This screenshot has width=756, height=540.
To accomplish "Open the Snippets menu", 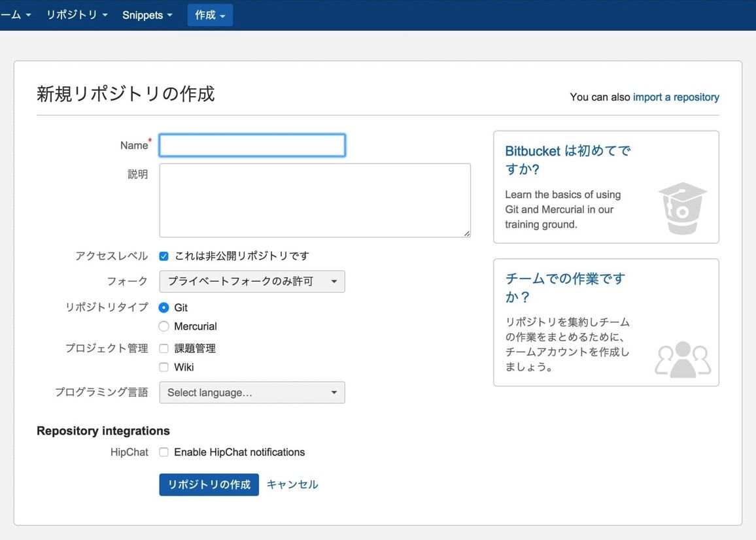I will 147,15.
